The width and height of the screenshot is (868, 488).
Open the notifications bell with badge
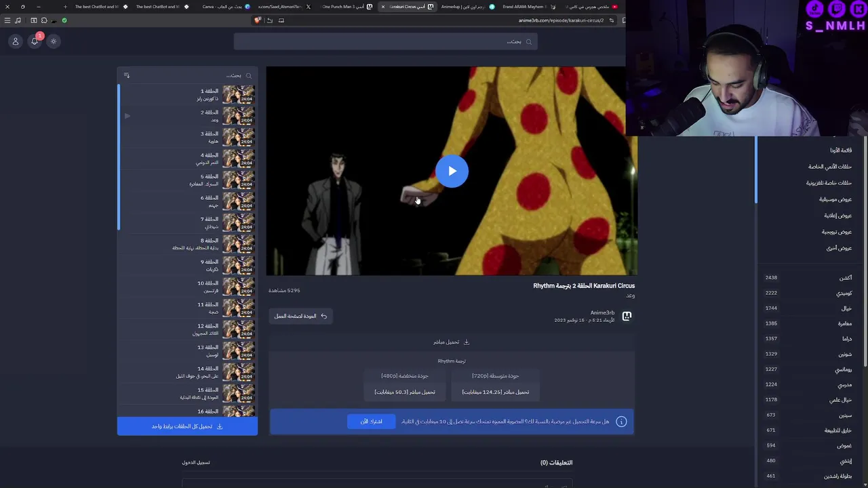pyautogui.click(x=35, y=41)
